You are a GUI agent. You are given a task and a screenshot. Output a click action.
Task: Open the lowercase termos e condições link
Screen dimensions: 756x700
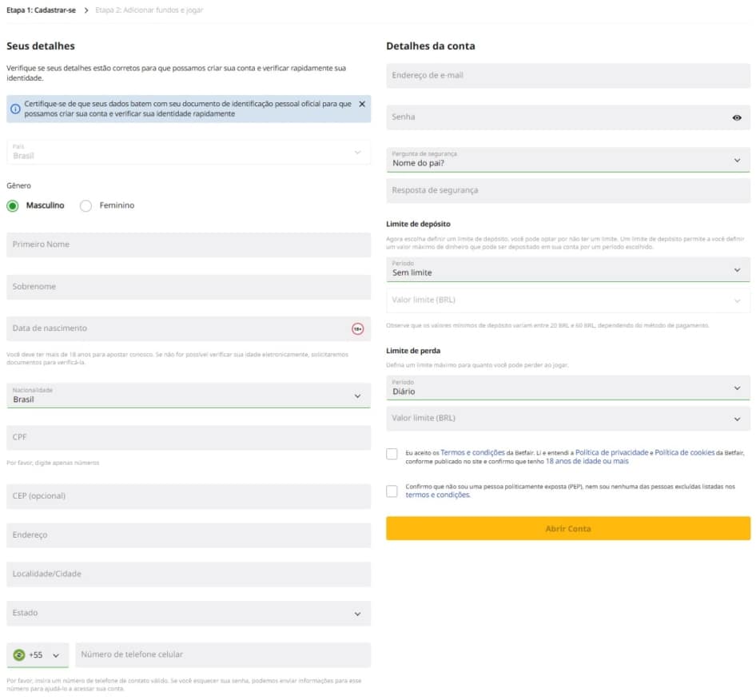click(x=437, y=495)
